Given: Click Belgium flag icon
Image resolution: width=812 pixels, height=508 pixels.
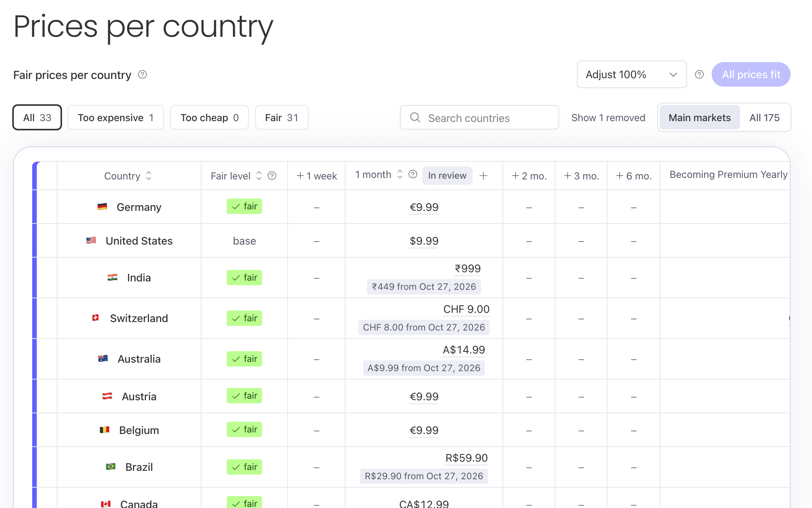Looking at the screenshot, I should [105, 430].
